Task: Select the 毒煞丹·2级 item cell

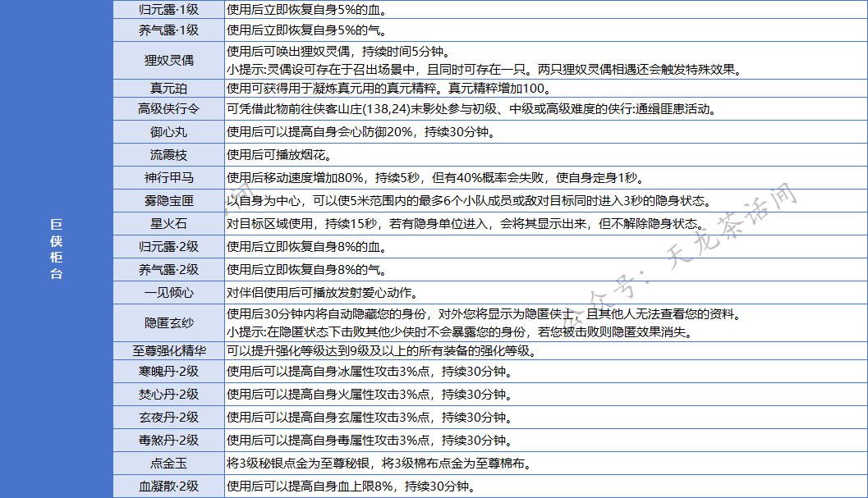Action: click(169, 441)
